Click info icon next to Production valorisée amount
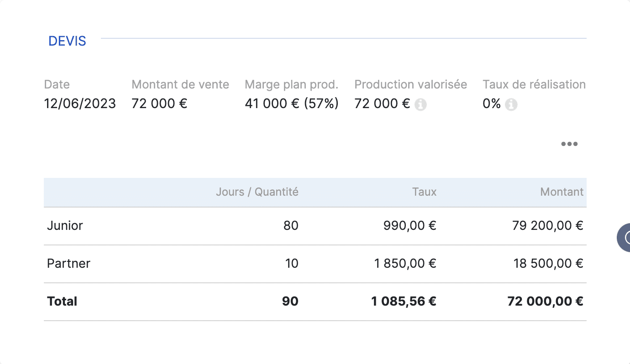This screenshot has height=364, width=630. tap(420, 104)
